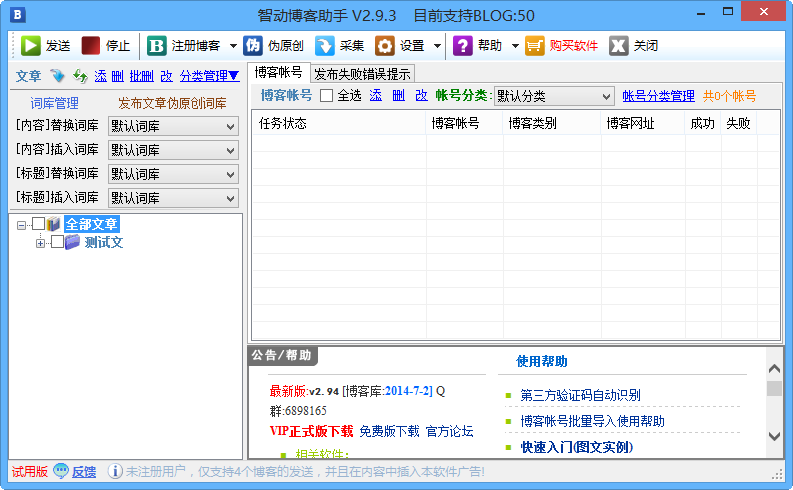
Task: Click the 帐号分类管理 link
Action: pos(658,96)
